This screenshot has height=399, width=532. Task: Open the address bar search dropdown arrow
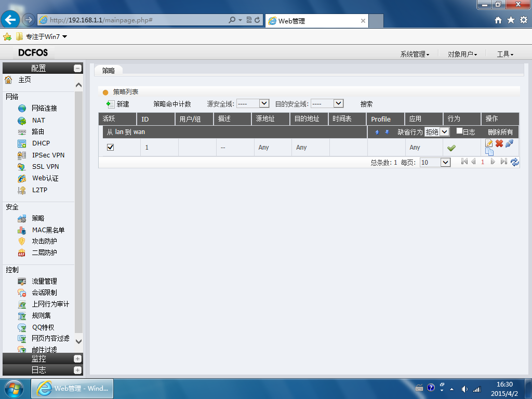pos(240,20)
